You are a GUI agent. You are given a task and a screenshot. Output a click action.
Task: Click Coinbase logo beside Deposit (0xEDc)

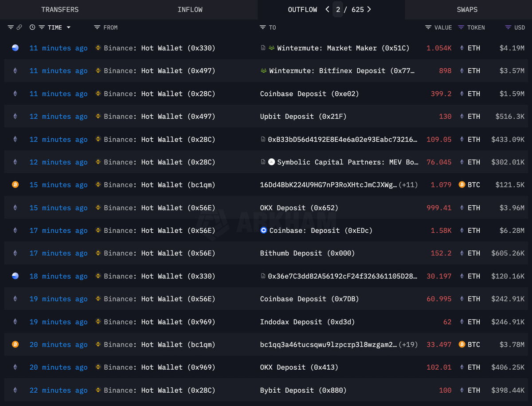pos(264,230)
